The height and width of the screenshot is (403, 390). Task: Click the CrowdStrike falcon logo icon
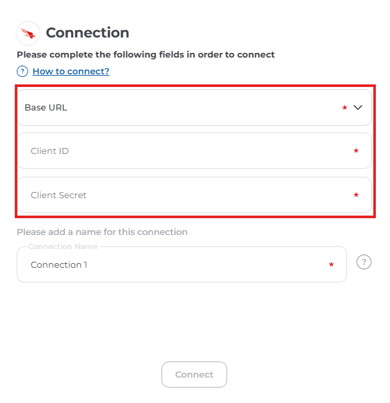tap(28, 33)
